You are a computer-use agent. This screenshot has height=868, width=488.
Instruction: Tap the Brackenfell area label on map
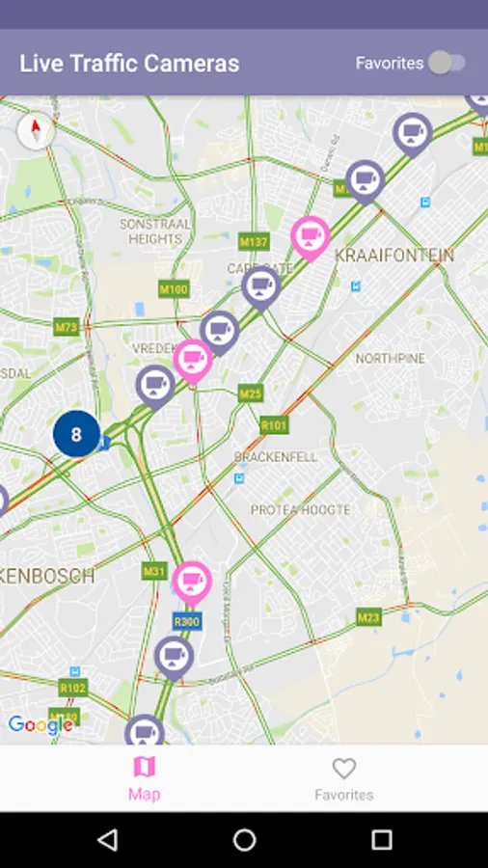click(276, 457)
